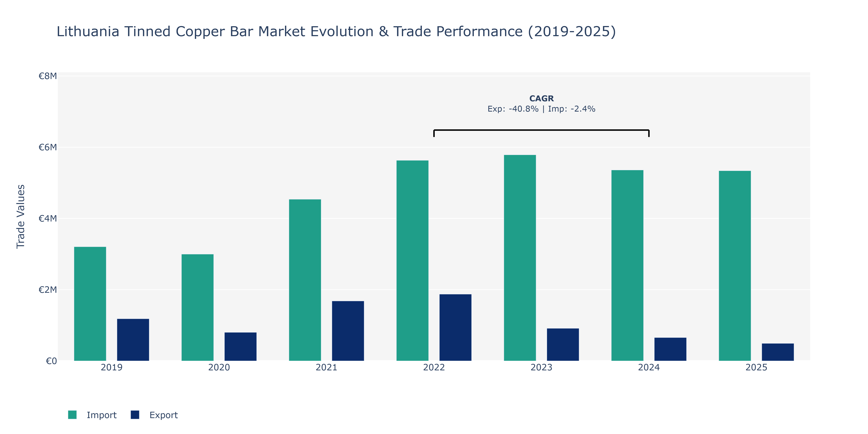This screenshot has height=434, width=868.
Task: Click the chart title text
Action: coord(336,32)
